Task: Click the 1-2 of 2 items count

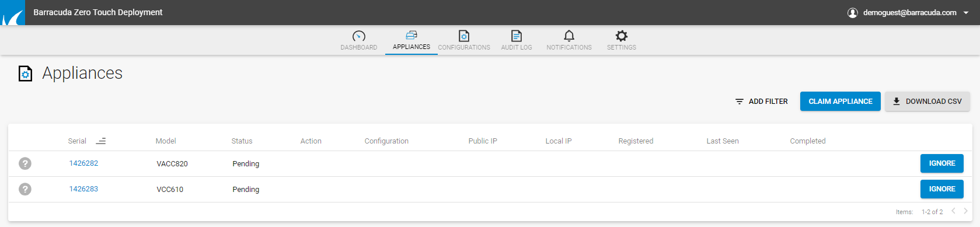Action: [932, 212]
